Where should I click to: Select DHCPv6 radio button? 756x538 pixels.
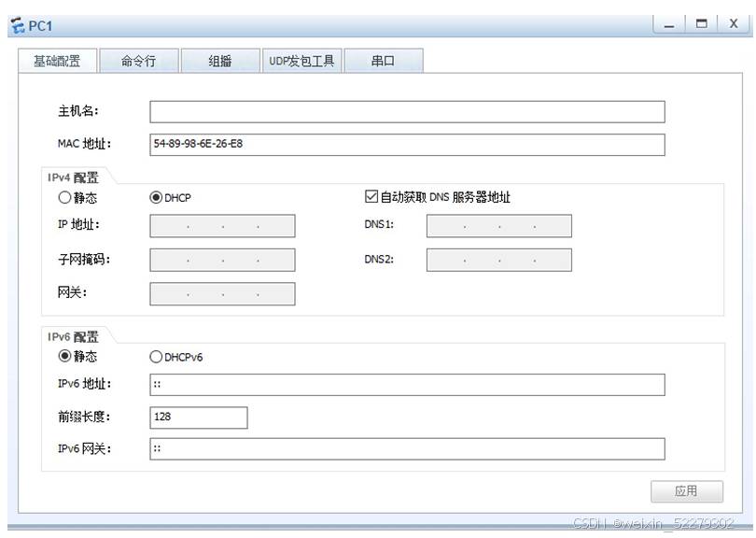[156, 357]
